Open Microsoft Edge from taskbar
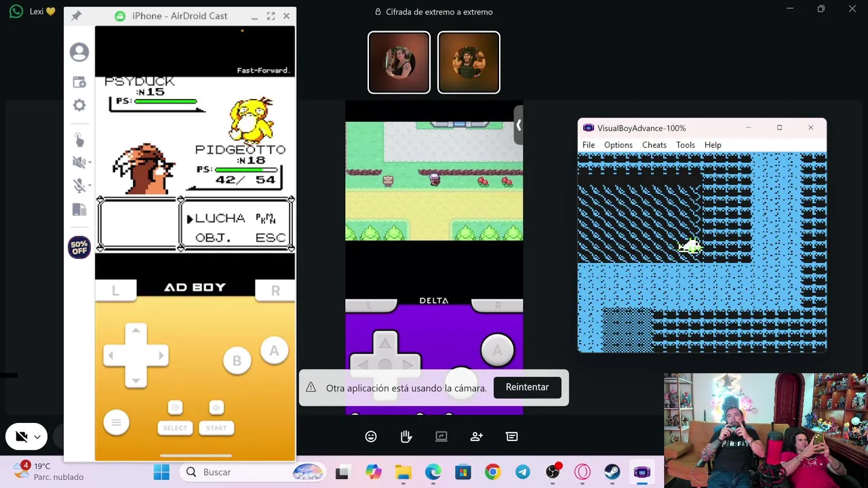 point(433,472)
